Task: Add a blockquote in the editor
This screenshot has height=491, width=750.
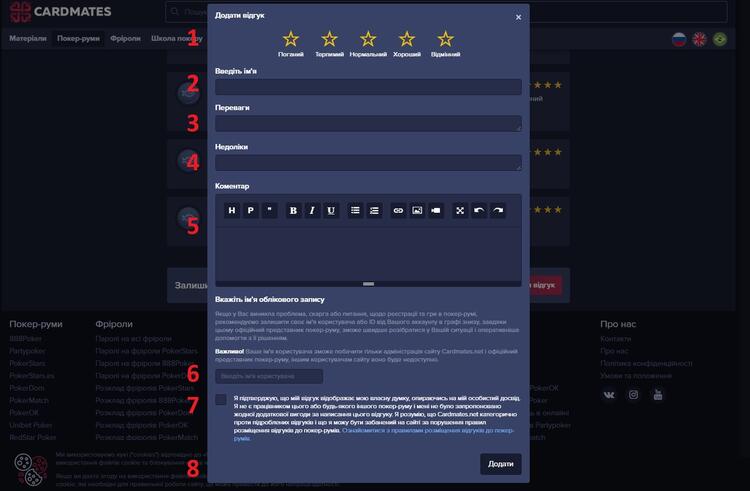Action: click(269, 210)
